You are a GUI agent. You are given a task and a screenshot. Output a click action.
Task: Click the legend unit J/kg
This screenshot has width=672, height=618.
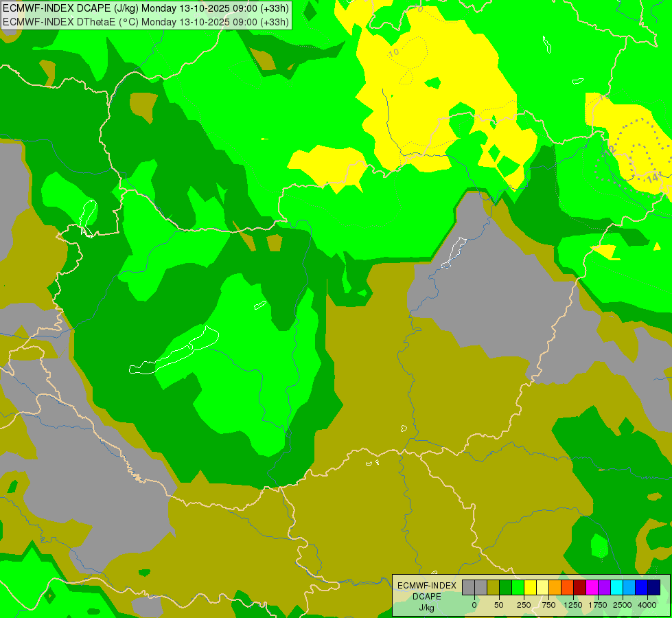427,608
